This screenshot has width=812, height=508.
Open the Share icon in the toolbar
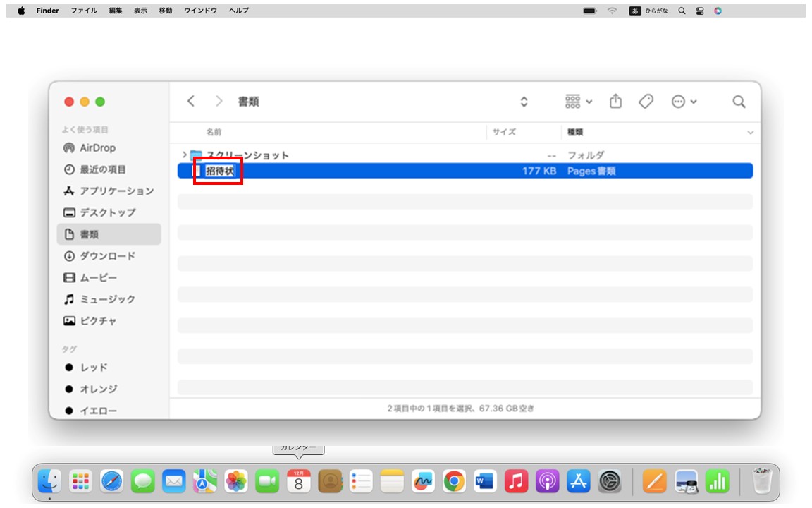tap(615, 102)
